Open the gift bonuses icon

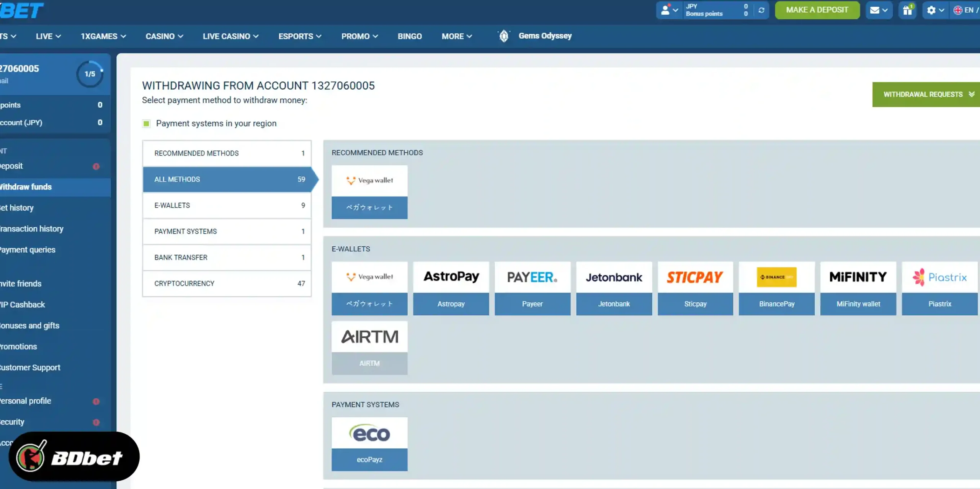tap(908, 10)
